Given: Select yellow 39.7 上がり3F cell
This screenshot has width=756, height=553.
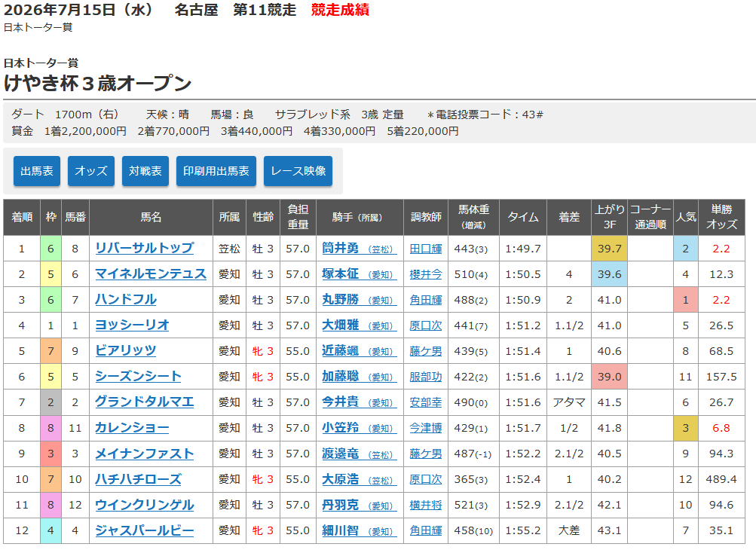Looking at the screenshot, I should [x=610, y=249].
